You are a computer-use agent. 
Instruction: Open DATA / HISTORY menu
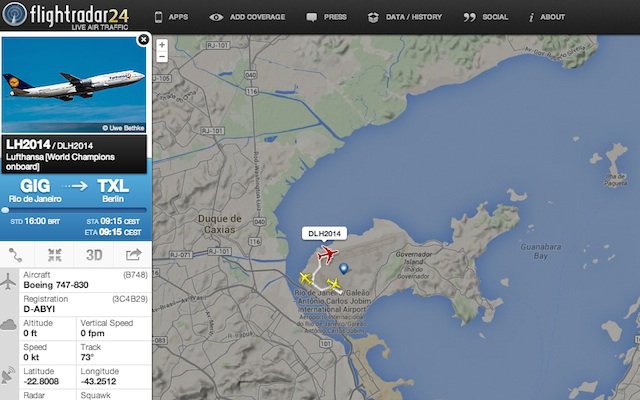coord(414,17)
